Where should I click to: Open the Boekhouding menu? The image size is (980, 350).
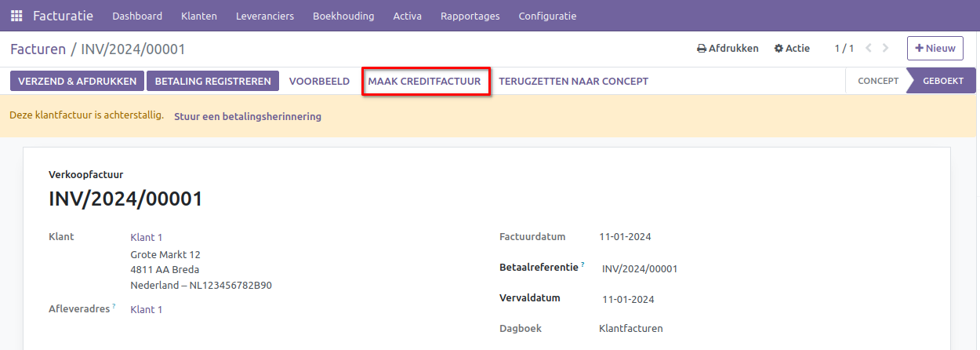point(343,16)
